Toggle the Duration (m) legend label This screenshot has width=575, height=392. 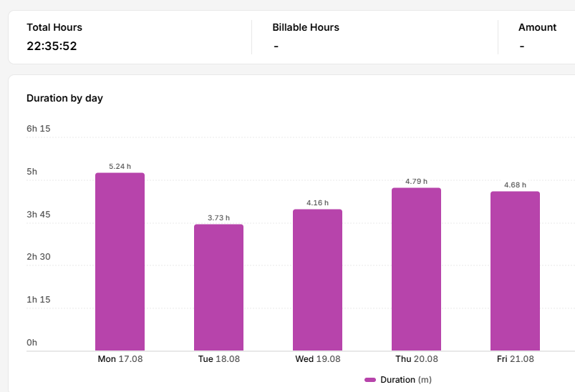pyautogui.click(x=406, y=380)
